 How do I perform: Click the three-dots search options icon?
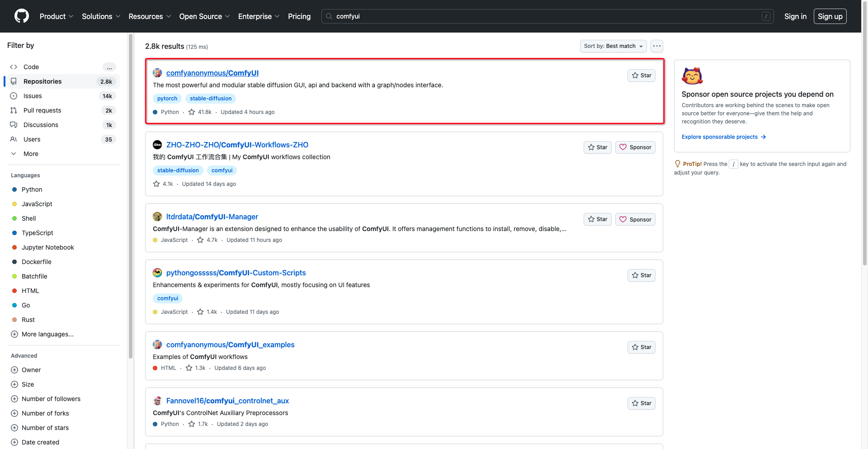click(x=657, y=46)
